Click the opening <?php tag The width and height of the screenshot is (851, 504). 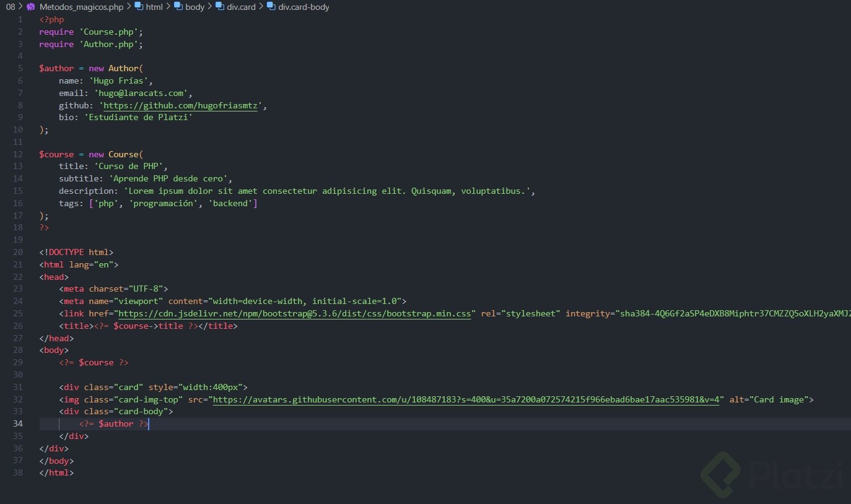click(x=51, y=20)
